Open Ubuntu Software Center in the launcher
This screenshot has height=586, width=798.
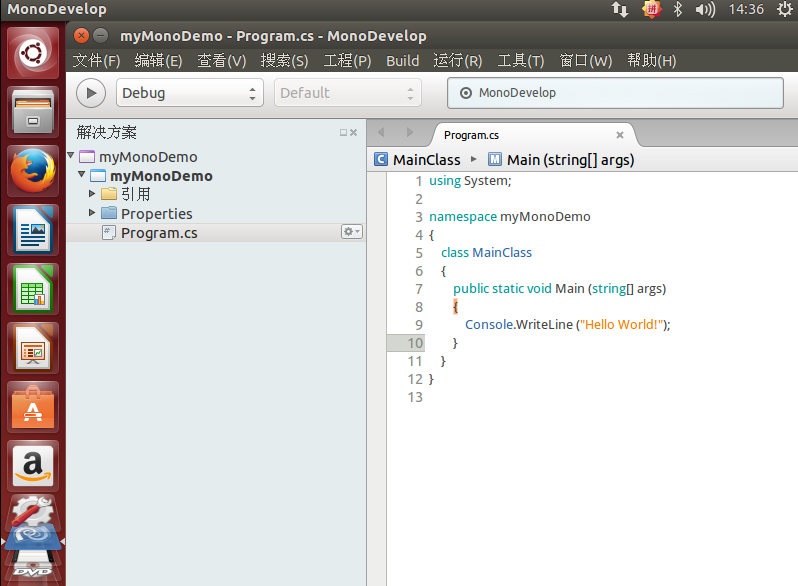click(33, 407)
